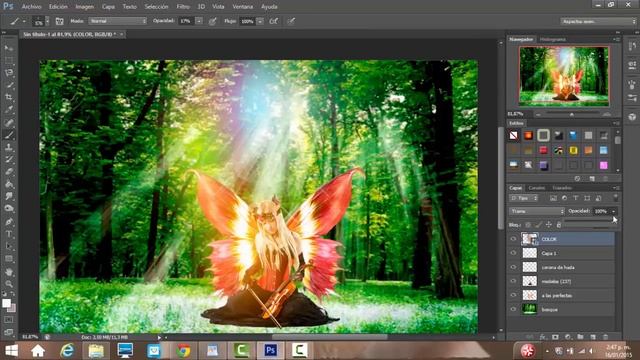
Task: Select the Dodge tool
Action: pyautogui.click(x=9, y=209)
